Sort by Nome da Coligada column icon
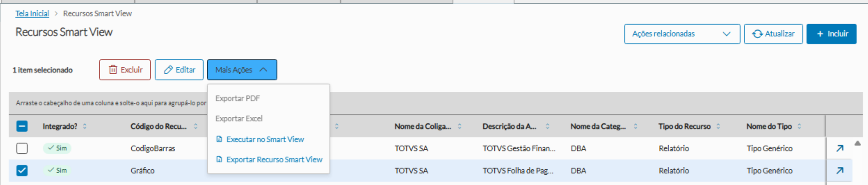This screenshot has height=185, width=868. tap(460, 126)
